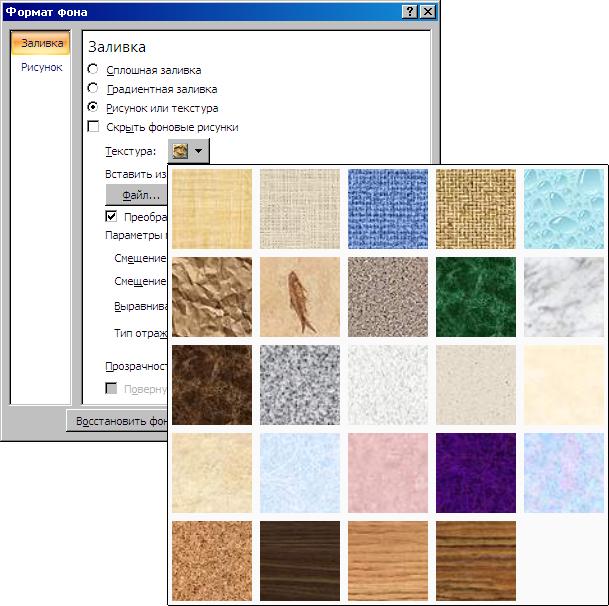The height and width of the screenshot is (606, 609).
Task: Select the white marble texture
Action: tap(564, 297)
